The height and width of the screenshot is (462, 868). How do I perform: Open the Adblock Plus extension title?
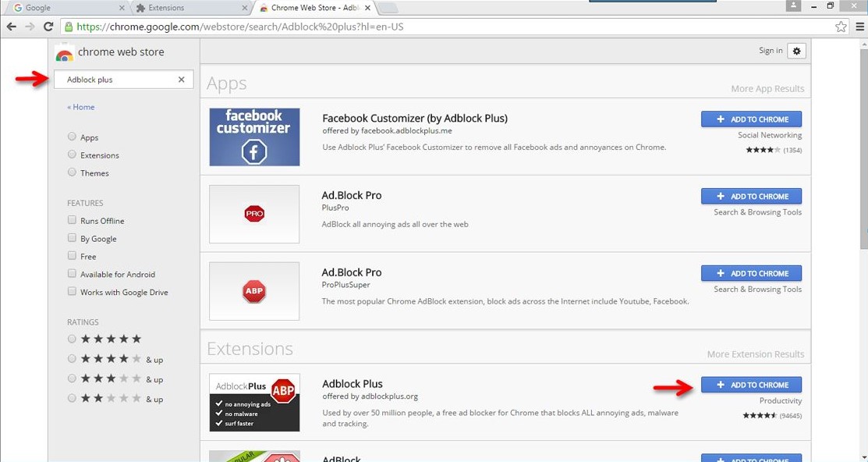coord(352,383)
